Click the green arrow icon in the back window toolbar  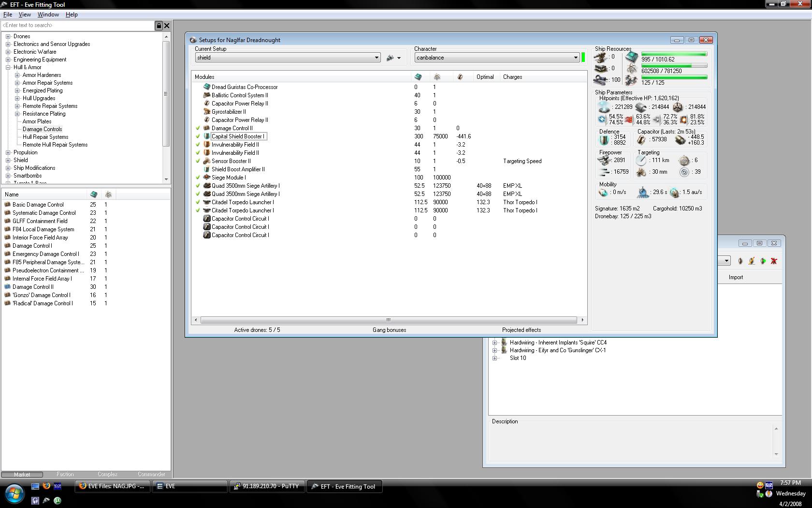[x=763, y=261]
